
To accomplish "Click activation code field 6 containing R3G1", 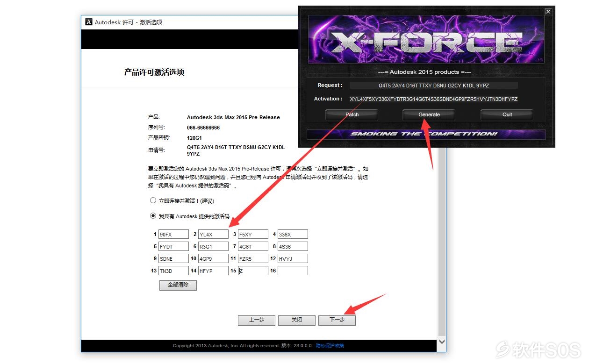I will coord(213,246).
